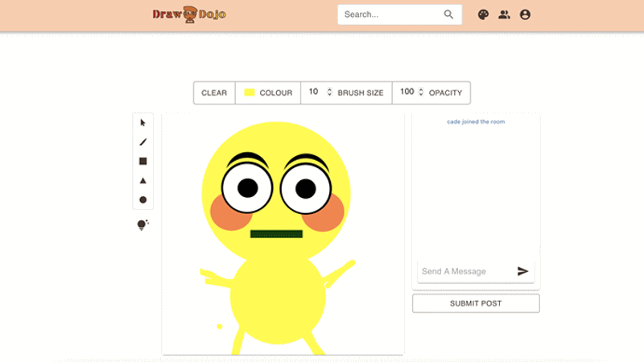Click the yellow colour swatch

pos(250,93)
